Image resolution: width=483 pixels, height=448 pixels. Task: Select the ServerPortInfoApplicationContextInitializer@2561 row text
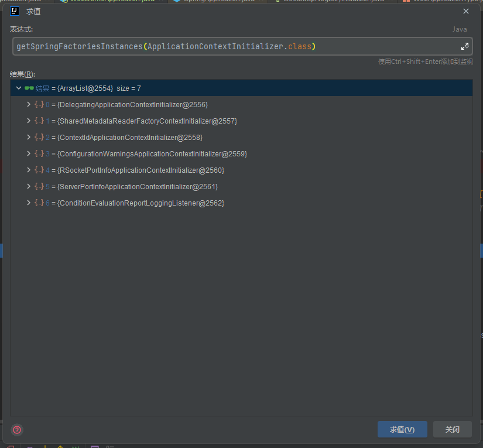(x=138, y=186)
